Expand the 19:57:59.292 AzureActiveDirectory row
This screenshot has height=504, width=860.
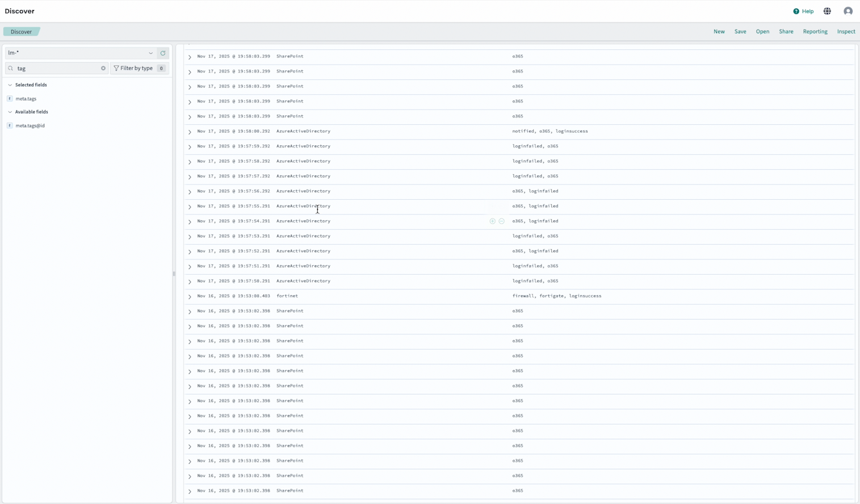click(x=190, y=146)
